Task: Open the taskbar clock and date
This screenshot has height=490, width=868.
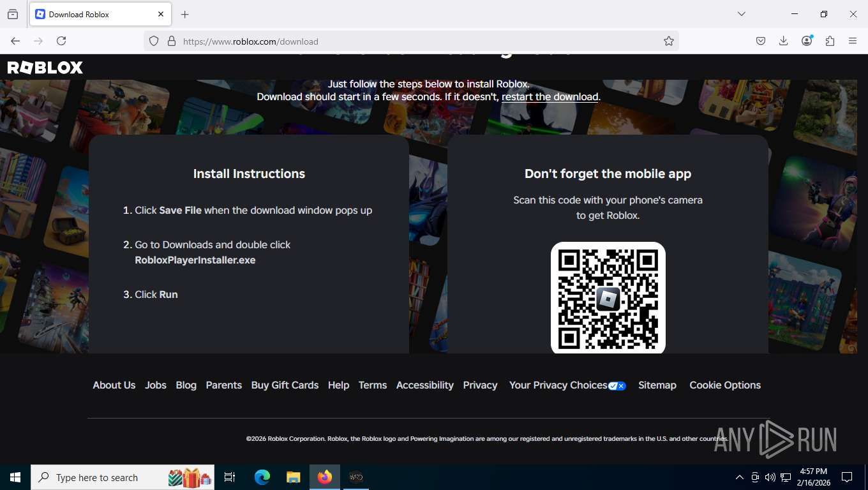Action: (x=813, y=477)
